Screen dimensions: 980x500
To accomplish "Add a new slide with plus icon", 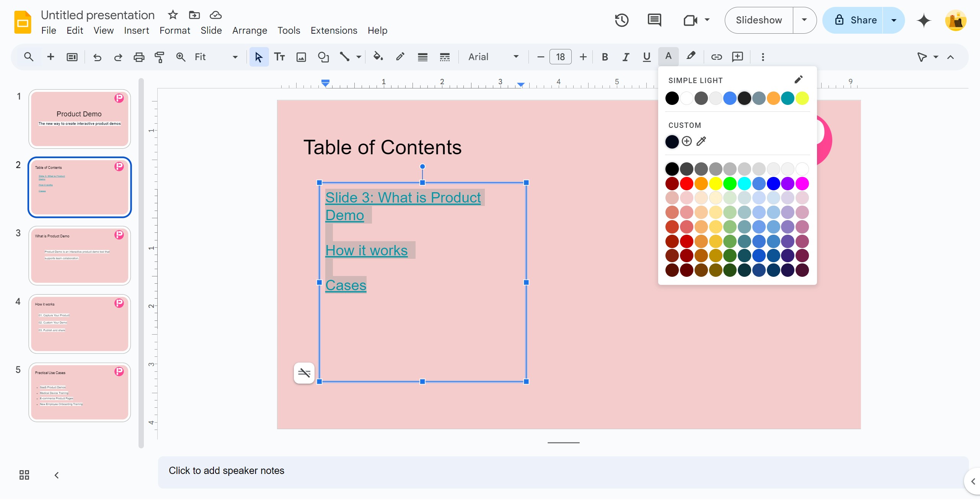I will 51,57.
